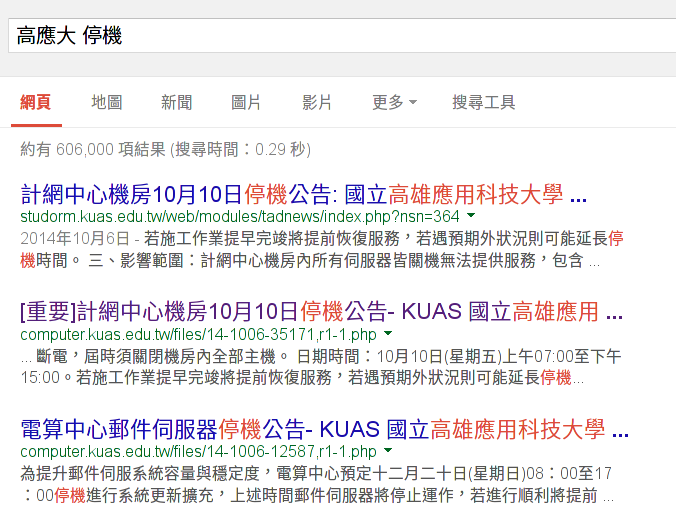Open 搜尋工具 options
Image resolution: width=676 pixels, height=526 pixels.
[483, 103]
